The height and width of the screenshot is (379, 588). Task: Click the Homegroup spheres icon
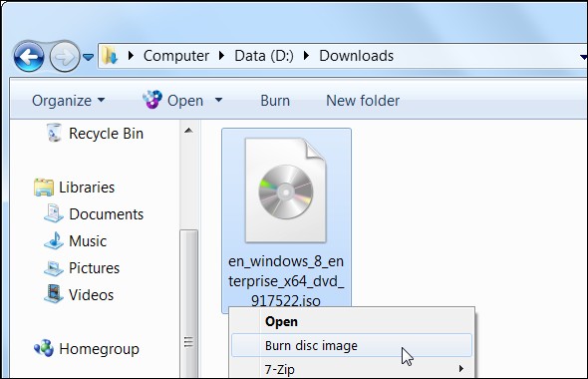[44, 348]
